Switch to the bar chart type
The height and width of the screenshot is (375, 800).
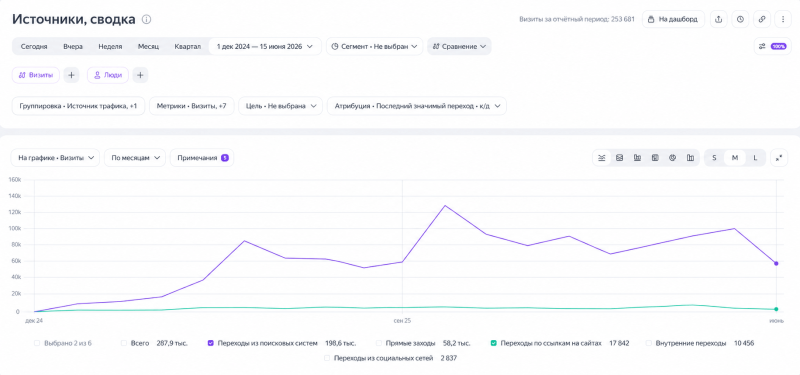[x=637, y=158]
